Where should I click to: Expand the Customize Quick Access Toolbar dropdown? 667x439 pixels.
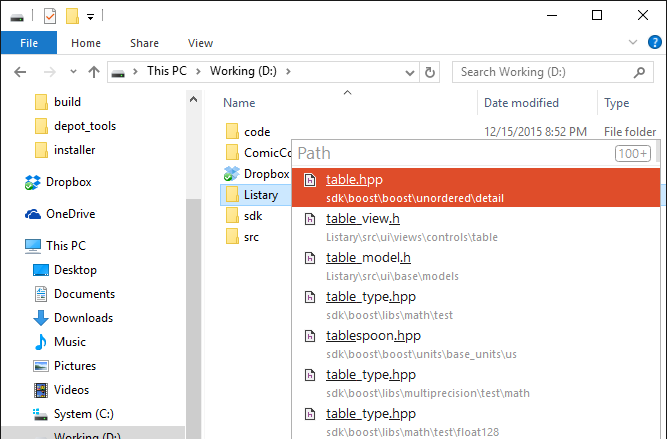pos(90,17)
